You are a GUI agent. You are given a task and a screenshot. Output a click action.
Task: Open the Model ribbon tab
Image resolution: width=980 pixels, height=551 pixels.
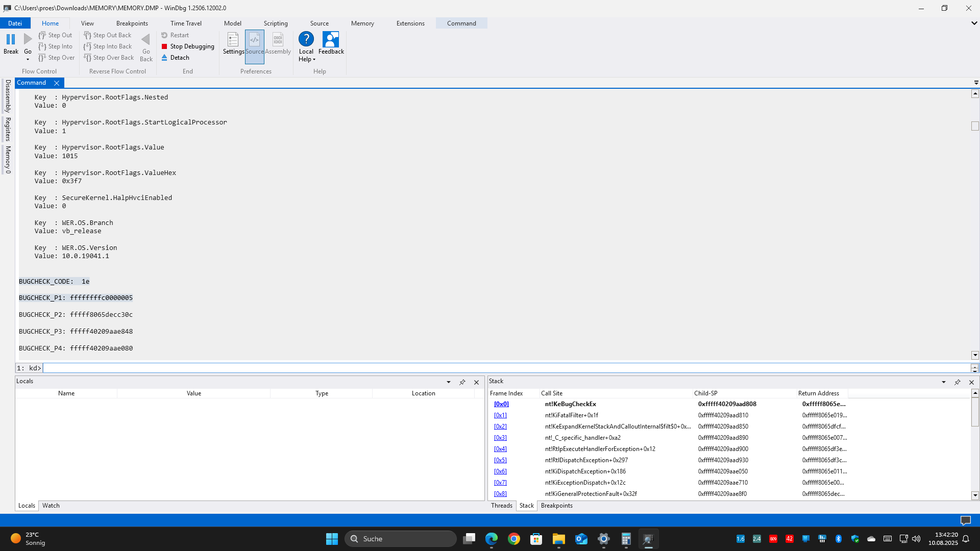(233, 23)
